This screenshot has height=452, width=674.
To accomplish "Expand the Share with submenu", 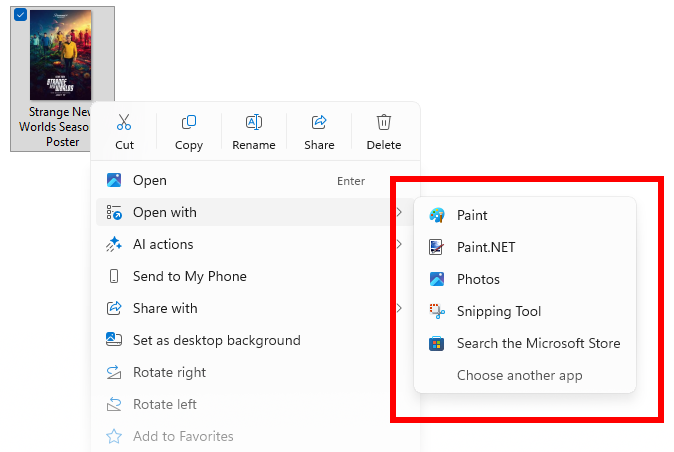I will pos(398,308).
